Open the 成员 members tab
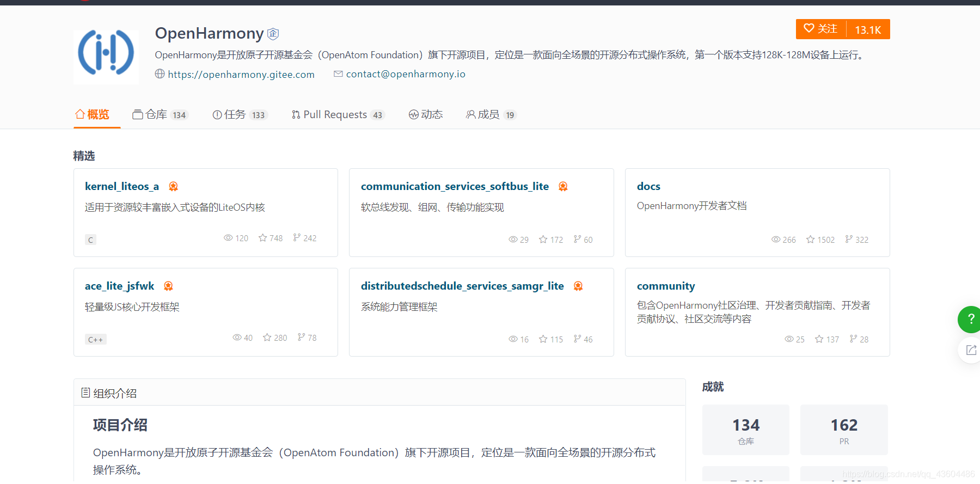 pyautogui.click(x=491, y=114)
